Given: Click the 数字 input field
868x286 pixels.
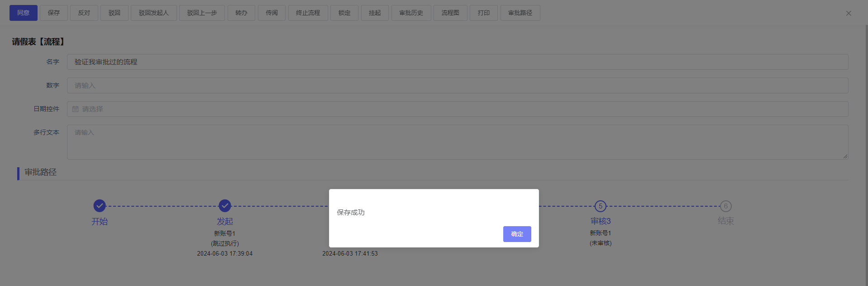Looking at the screenshot, I should click(x=457, y=85).
